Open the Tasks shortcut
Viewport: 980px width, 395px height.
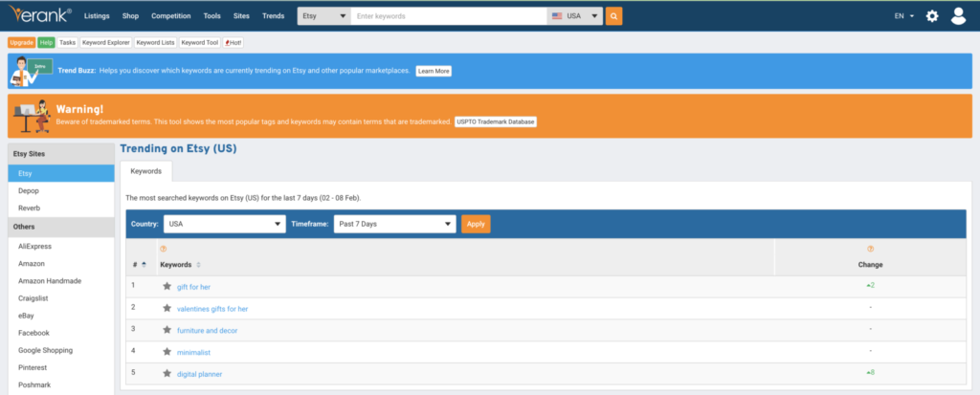[68, 42]
